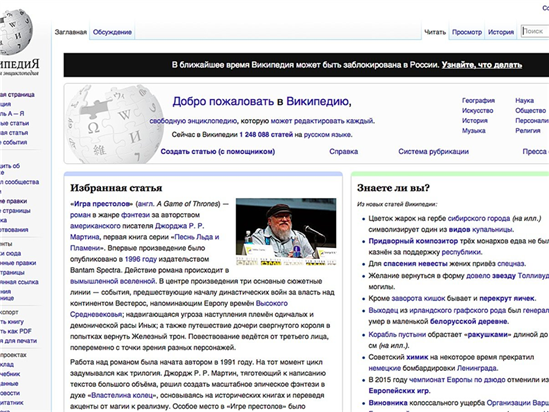Click the 'роман' link in featured article

(x=80, y=215)
